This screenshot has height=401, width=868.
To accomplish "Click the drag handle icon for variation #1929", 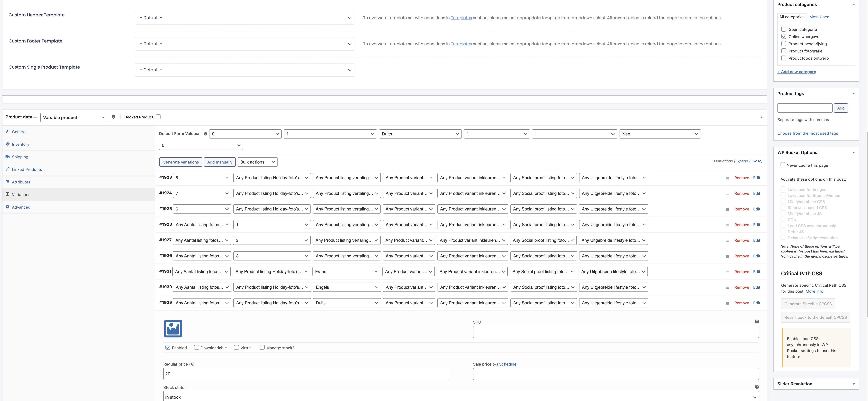I will [x=727, y=303].
